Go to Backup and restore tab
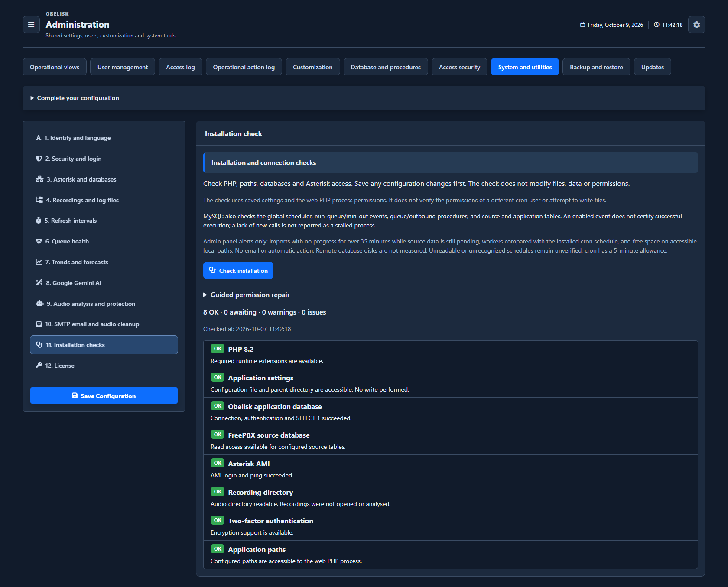The image size is (728, 587). (x=596, y=67)
